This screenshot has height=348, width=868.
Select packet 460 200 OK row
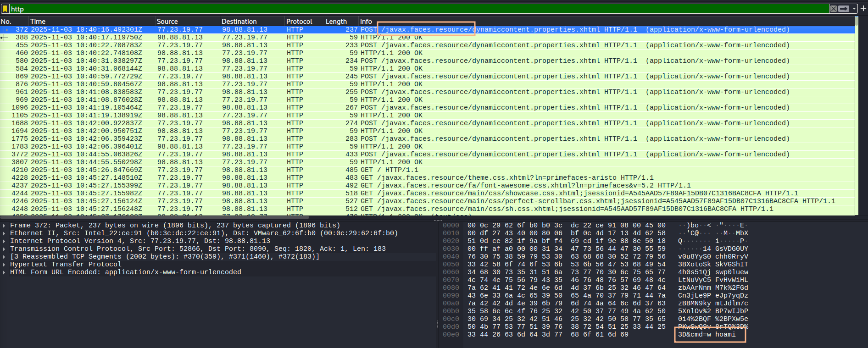(427, 53)
